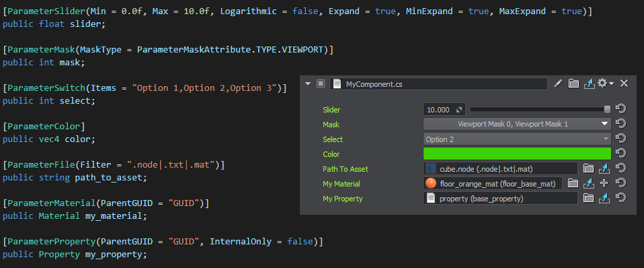Open folder icon in MyComponent.cs header

[573, 83]
